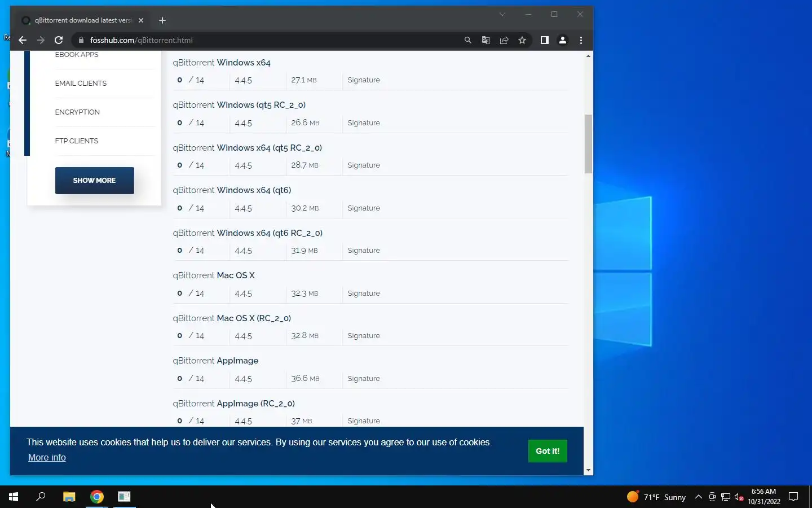The height and width of the screenshot is (508, 812).
Task: Open FTP CLIENTS category
Action: pyautogui.click(x=77, y=141)
